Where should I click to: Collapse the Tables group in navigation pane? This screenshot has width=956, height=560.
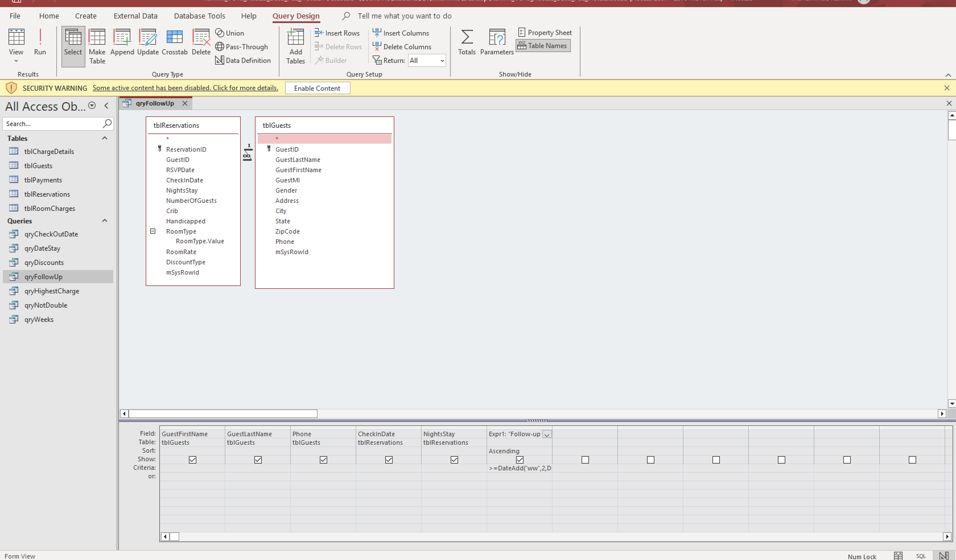click(x=105, y=138)
